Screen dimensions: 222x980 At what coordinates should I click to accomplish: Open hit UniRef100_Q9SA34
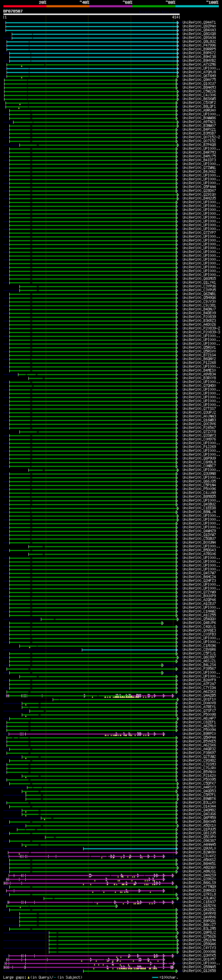pos(199,38)
